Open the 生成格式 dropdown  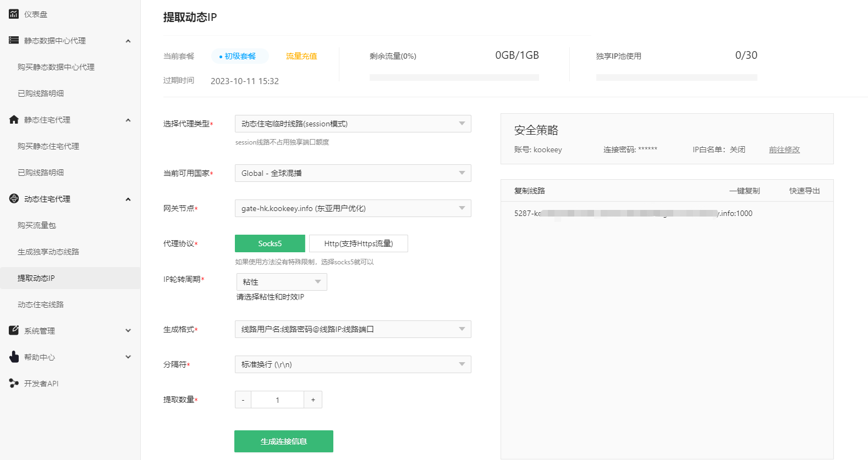coord(353,329)
